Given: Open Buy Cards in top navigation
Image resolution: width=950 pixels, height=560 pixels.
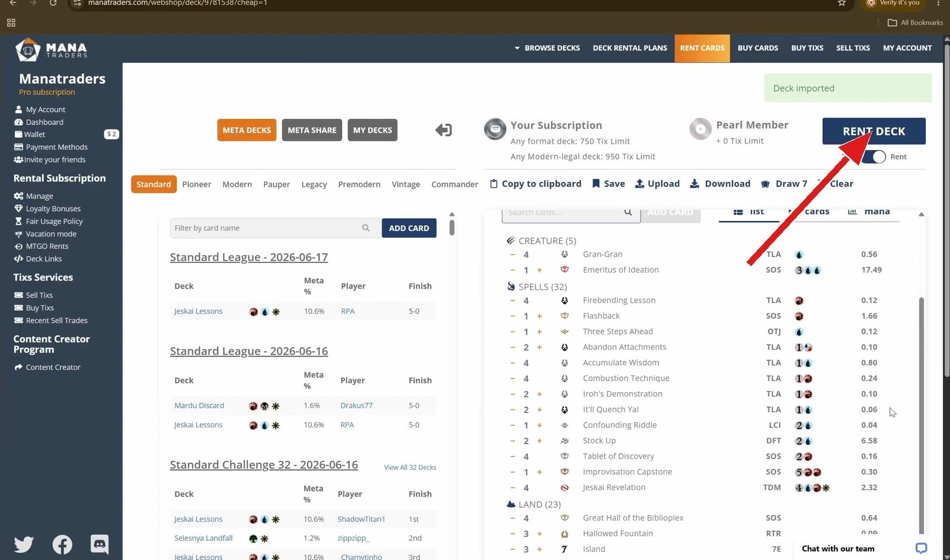Looking at the screenshot, I should (x=758, y=48).
